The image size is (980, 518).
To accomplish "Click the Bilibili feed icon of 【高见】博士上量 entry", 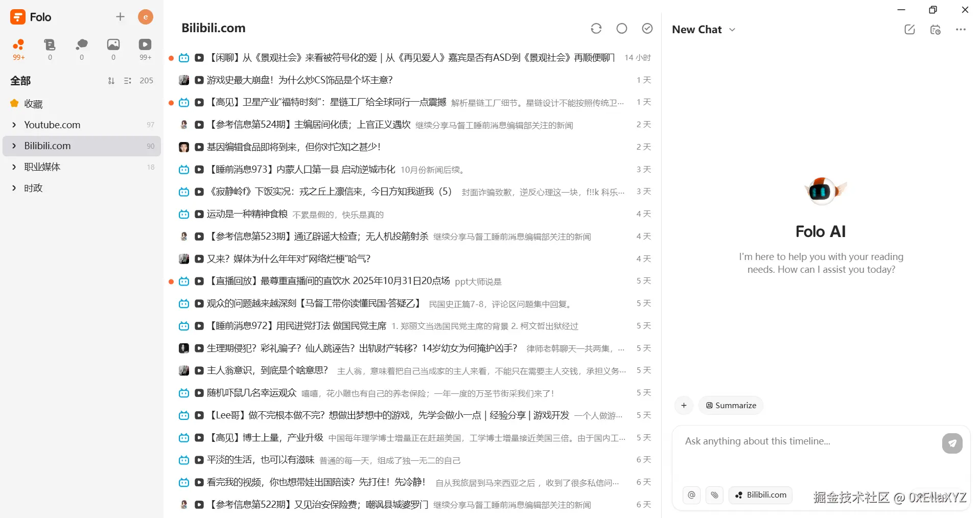I will (184, 438).
